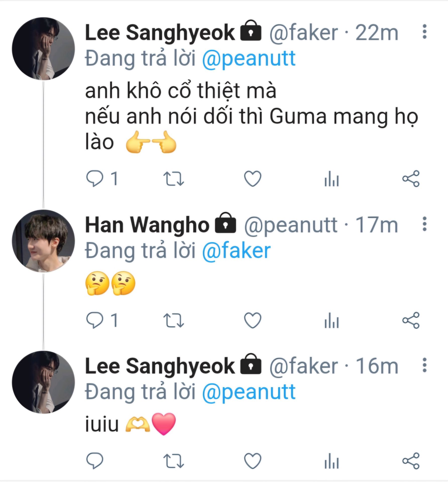Retweet Han Wangho's 17m tweet

[174, 320]
